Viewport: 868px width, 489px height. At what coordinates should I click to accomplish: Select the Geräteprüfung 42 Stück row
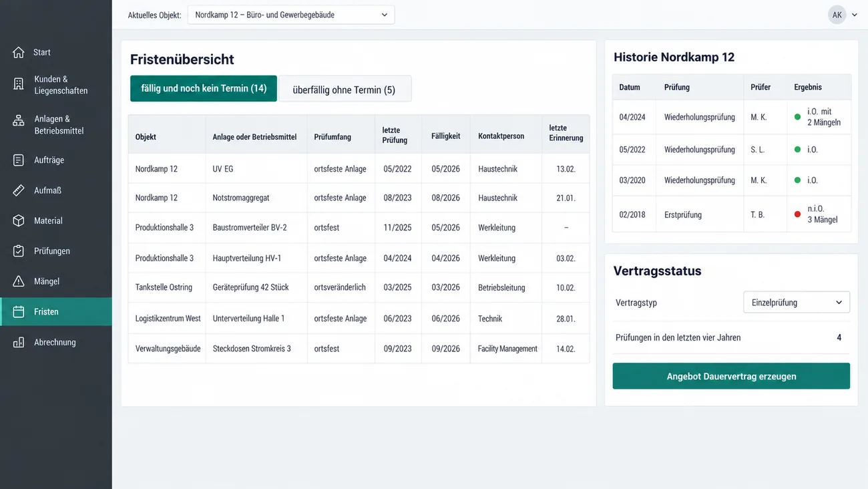point(359,287)
